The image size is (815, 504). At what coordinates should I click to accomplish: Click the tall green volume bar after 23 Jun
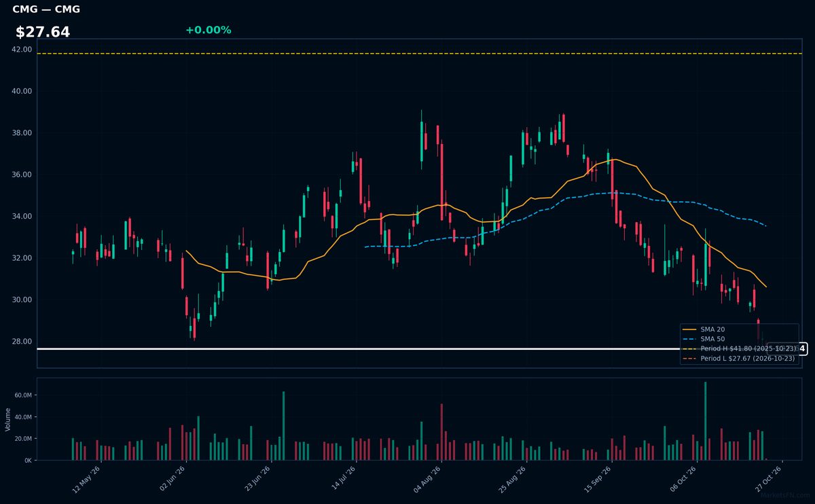pos(283,426)
